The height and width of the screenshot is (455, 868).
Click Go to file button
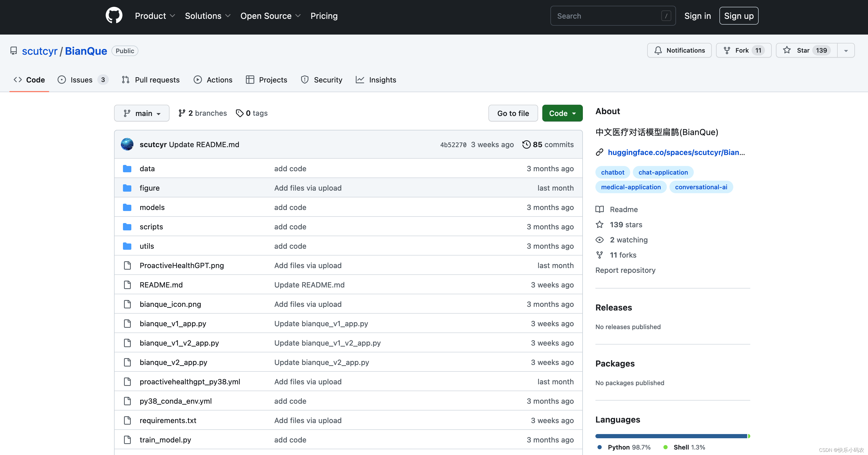(x=513, y=113)
